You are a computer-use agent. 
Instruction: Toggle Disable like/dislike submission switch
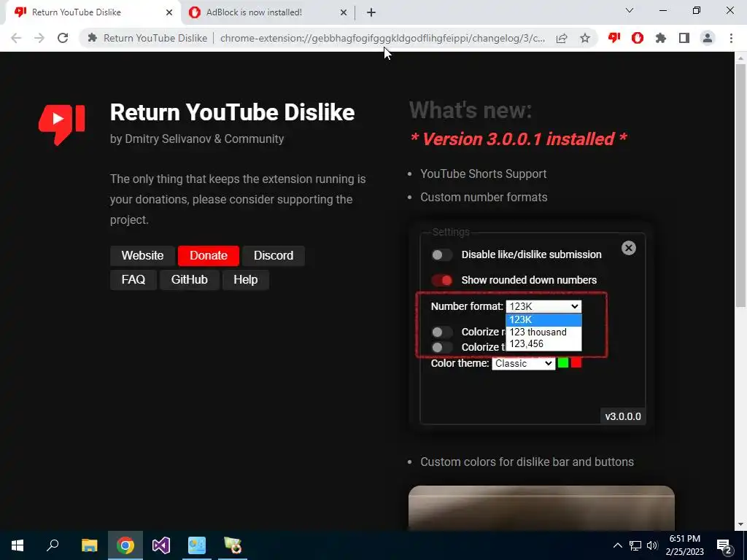pos(441,254)
